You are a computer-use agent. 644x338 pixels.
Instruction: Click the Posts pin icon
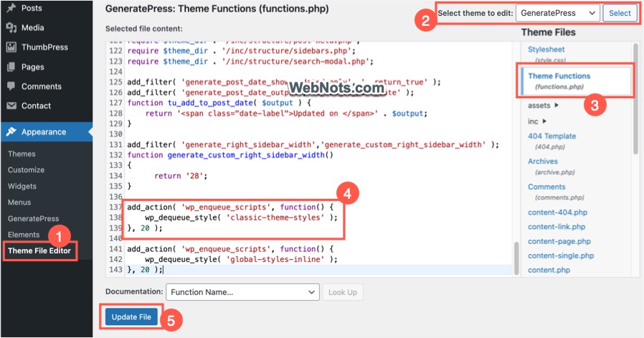pos(11,8)
